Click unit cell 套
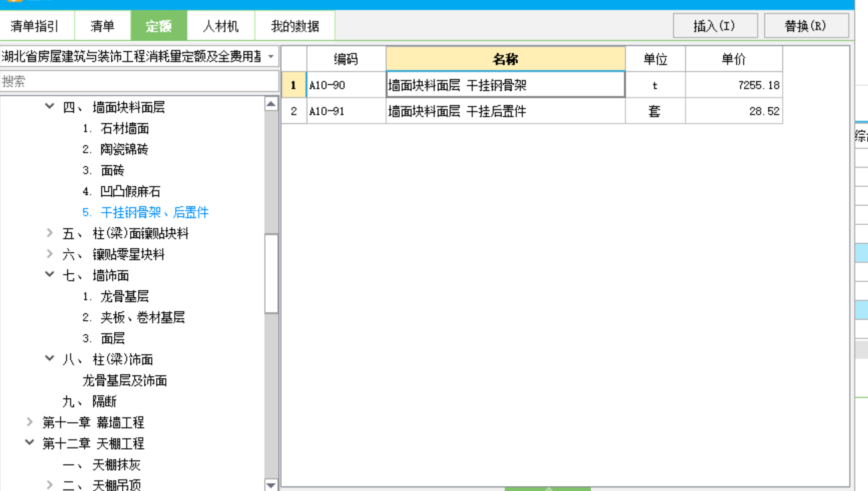The width and height of the screenshot is (868, 491). [x=655, y=111]
